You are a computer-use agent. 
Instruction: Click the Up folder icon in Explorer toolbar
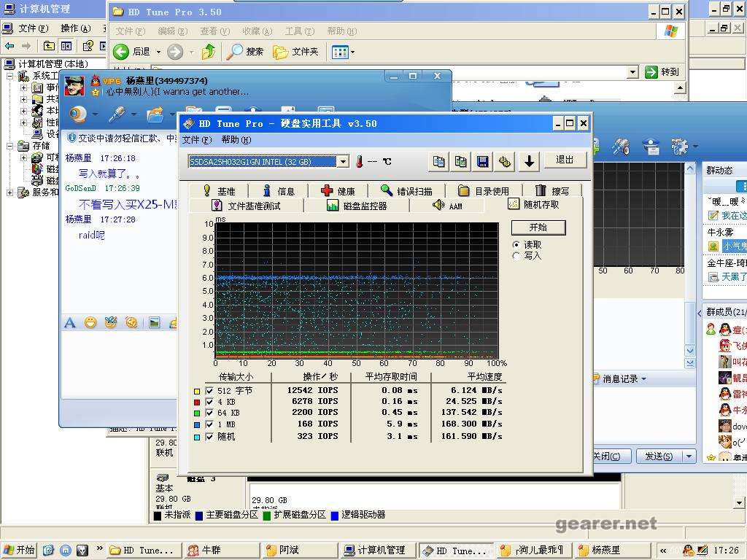click(x=208, y=52)
